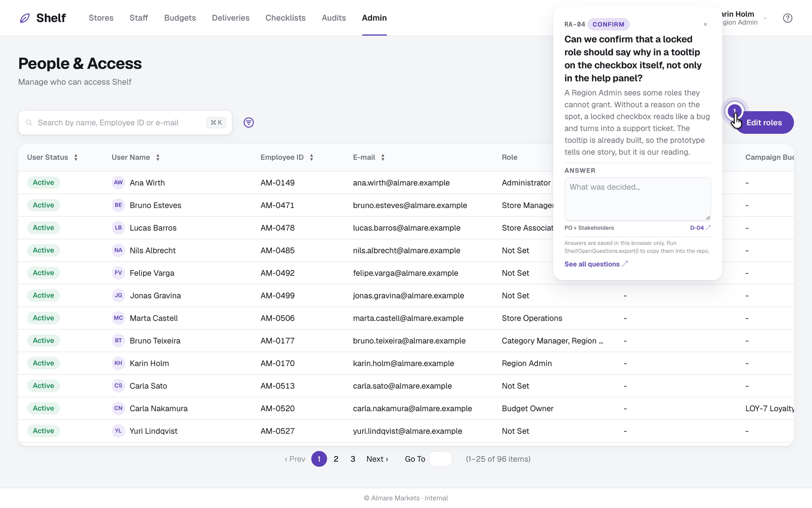Select current page 1 button

[319, 459]
